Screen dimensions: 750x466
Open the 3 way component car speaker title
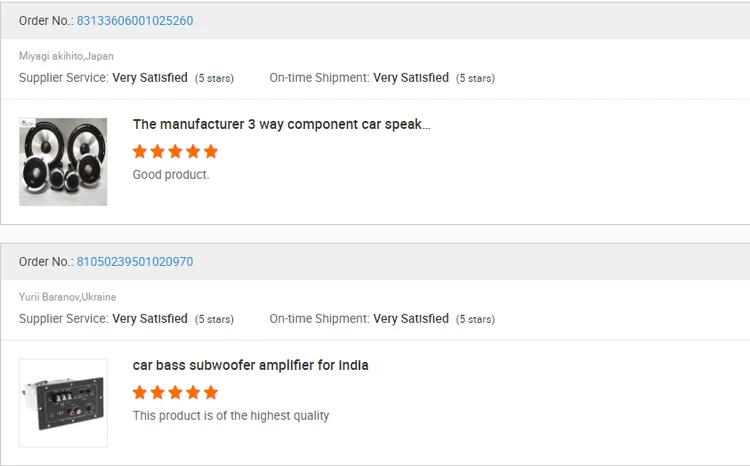(281, 124)
